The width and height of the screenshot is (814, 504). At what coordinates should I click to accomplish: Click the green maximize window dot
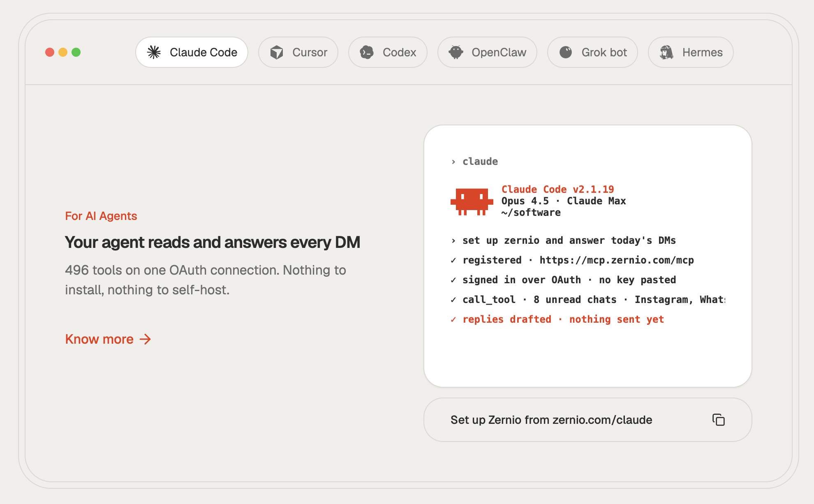(x=76, y=52)
